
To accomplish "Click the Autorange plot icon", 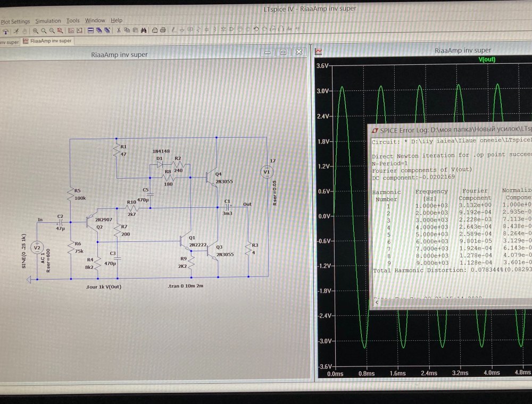I will pos(70,31).
